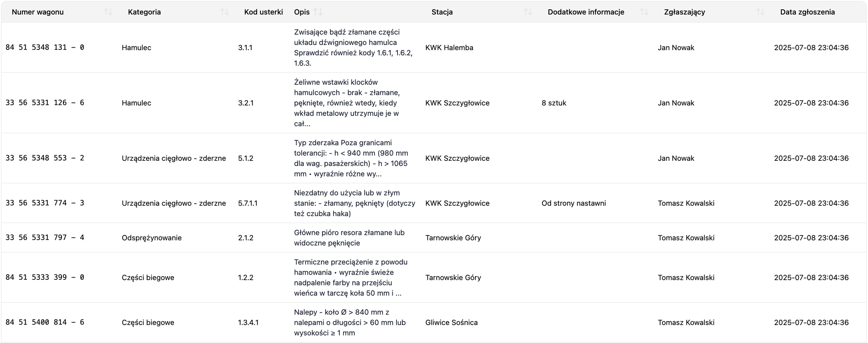Click the KWK Halemba station cell
The height and width of the screenshot is (343, 868).
pyautogui.click(x=449, y=48)
